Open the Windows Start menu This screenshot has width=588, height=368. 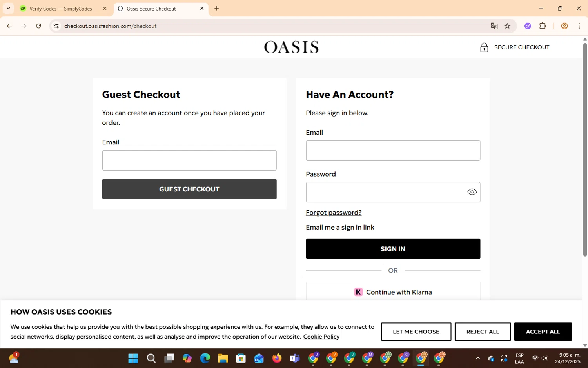[133, 358]
